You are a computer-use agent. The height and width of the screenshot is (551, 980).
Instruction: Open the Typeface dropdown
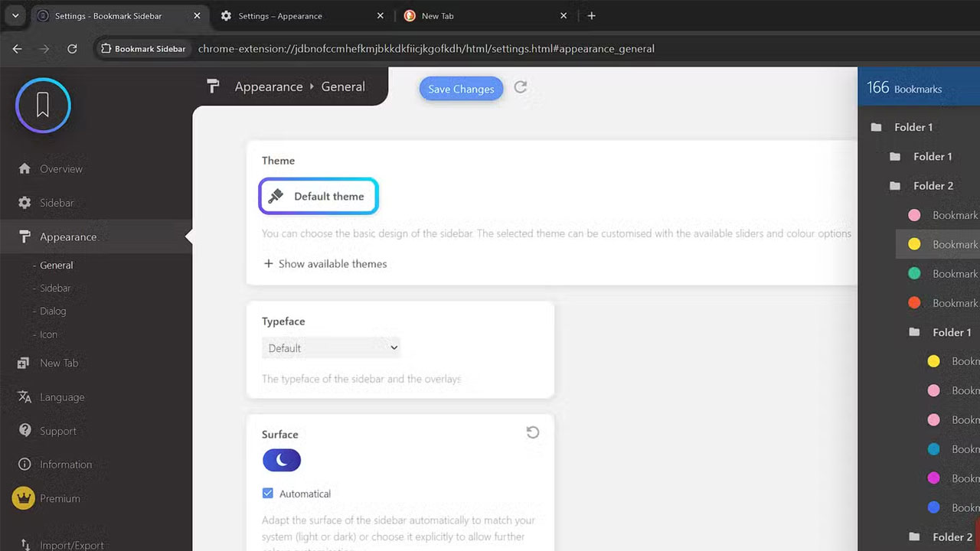(x=331, y=348)
